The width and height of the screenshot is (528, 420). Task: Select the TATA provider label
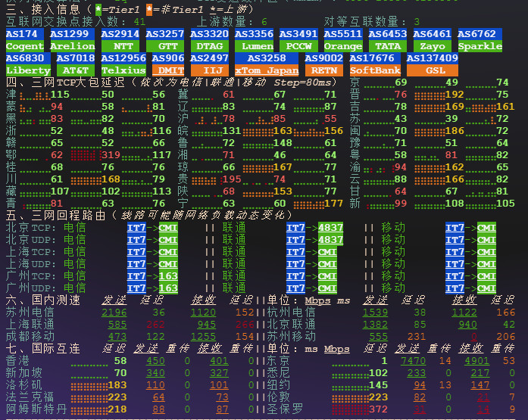coord(388,46)
